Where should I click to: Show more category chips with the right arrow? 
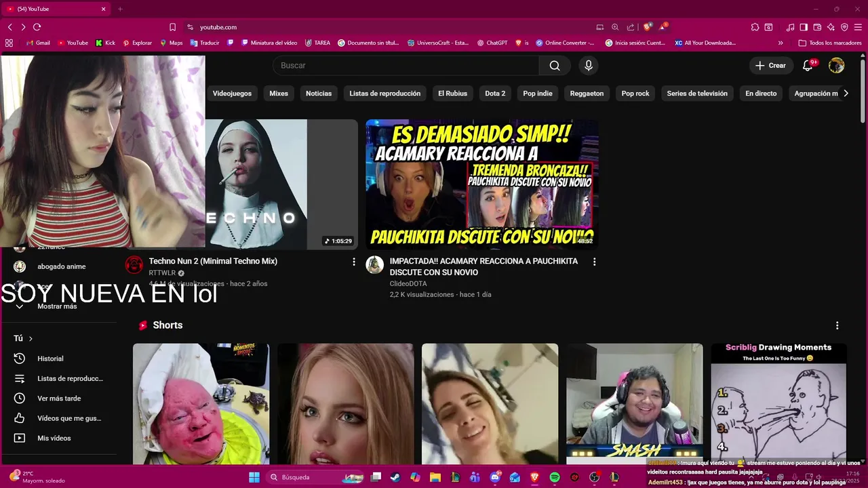[x=846, y=94]
